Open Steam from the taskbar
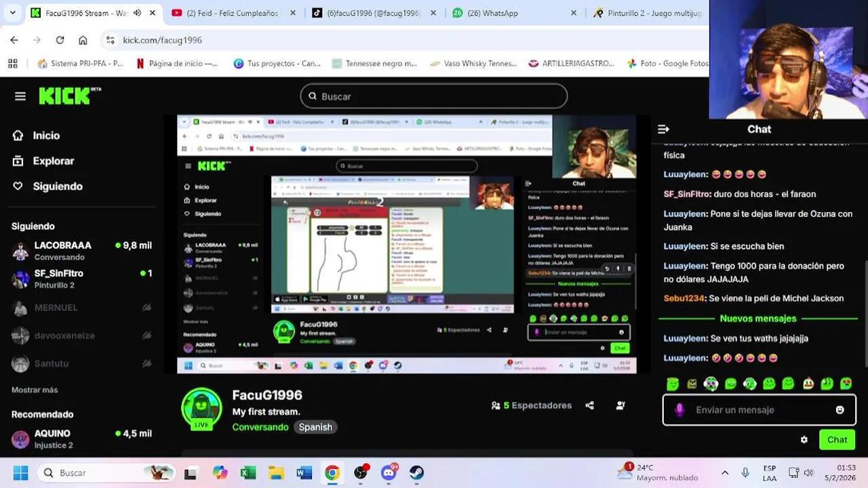Image resolution: width=868 pixels, height=488 pixels. [416, 472]
